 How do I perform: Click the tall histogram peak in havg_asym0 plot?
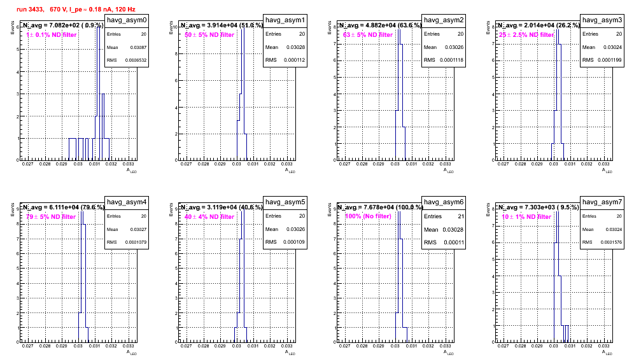[99, 94]
